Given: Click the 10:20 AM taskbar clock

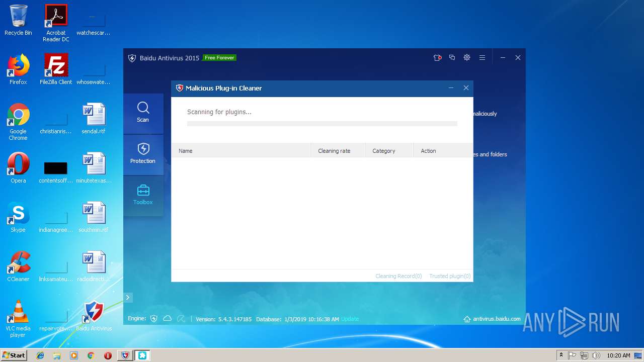Looking at the screenshot, I should (x=618, y=355).
